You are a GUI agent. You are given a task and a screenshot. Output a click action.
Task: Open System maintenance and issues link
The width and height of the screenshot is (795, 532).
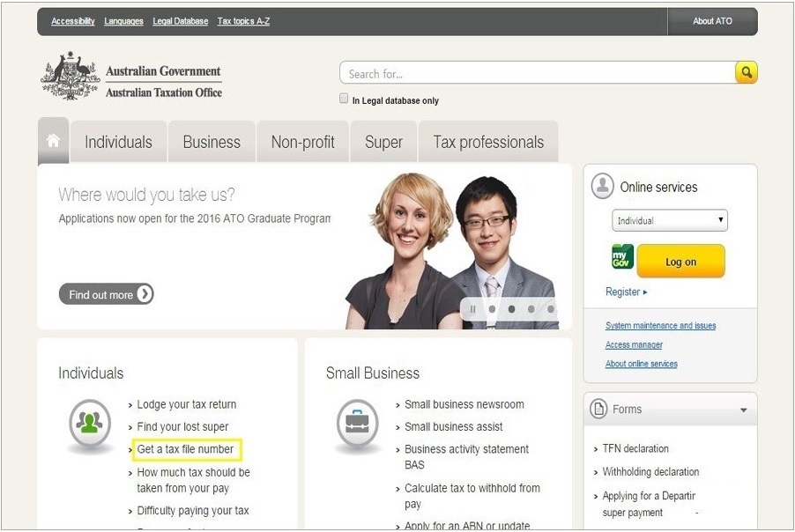(661, 325)
